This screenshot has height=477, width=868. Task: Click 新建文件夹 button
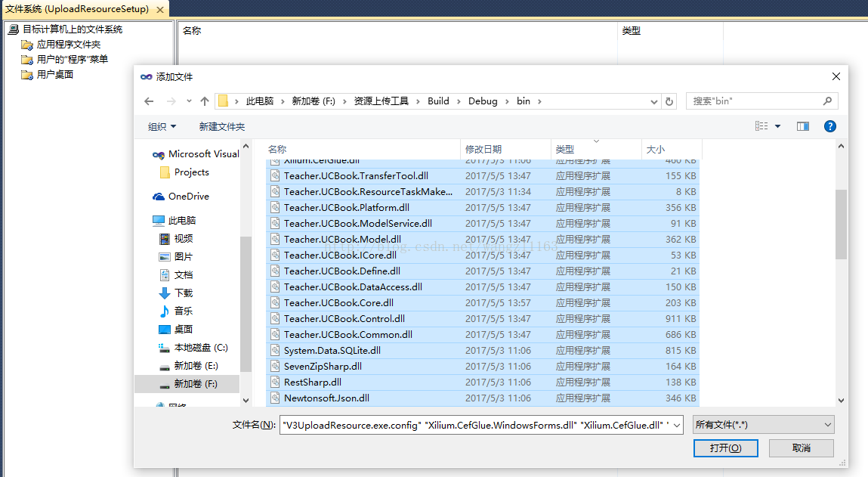(x=222, y=127)
